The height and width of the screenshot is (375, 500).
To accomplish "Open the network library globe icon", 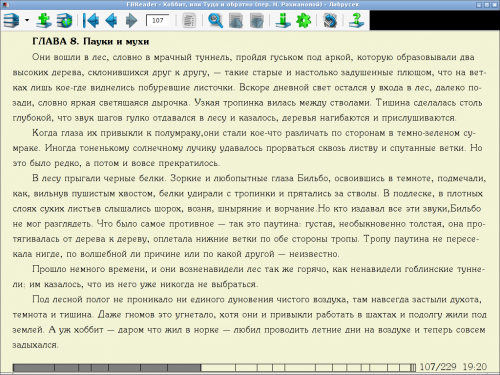I will click(64, 21).
